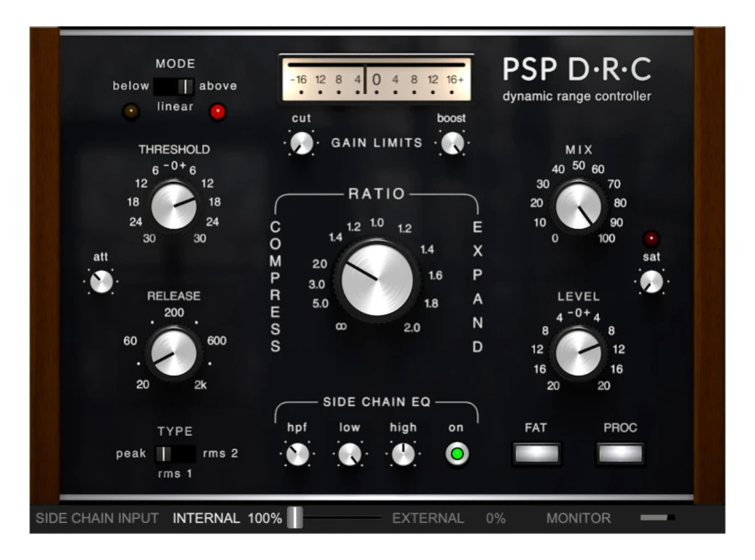This screenshot has width=755, height=560.
Task: Click the MIX knob
Action: click(x=578, y=205)
